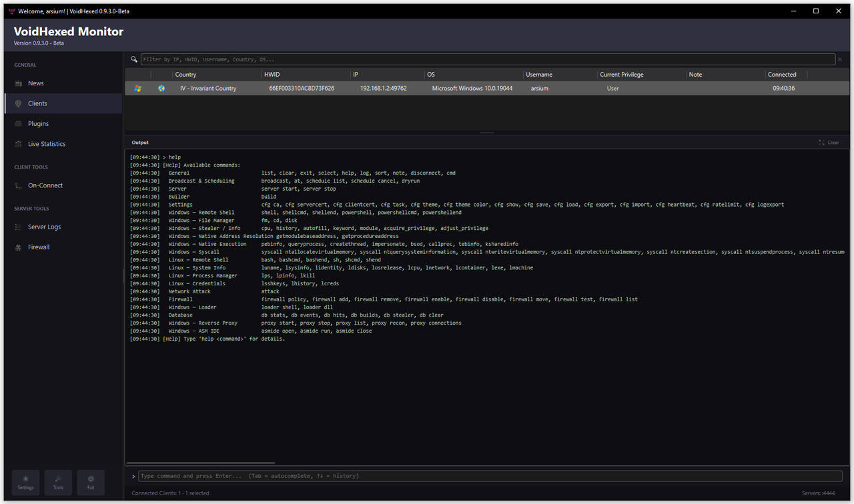Click the Windows OS icon in client row
Image resolution: width=854 pixels, height=504 pixels.
coord(137,88)
